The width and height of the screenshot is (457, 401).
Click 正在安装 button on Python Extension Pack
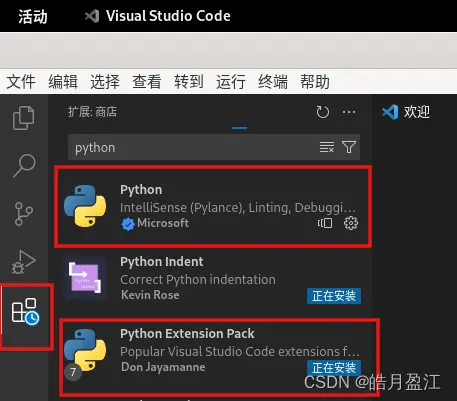334,368
